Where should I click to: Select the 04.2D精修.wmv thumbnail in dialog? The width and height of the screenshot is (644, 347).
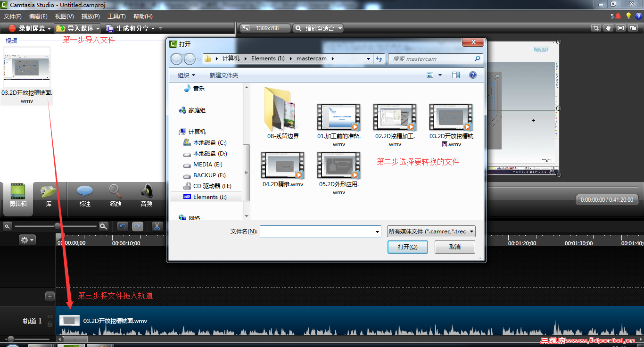click(283, 165)
